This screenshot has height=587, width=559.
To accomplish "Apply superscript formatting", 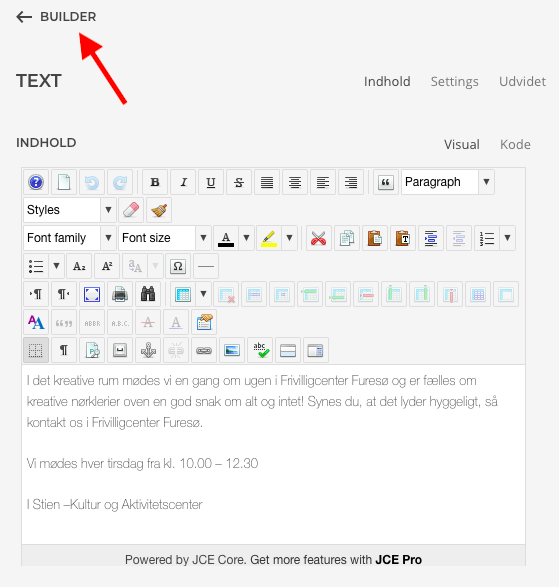I will click(107, 266).
